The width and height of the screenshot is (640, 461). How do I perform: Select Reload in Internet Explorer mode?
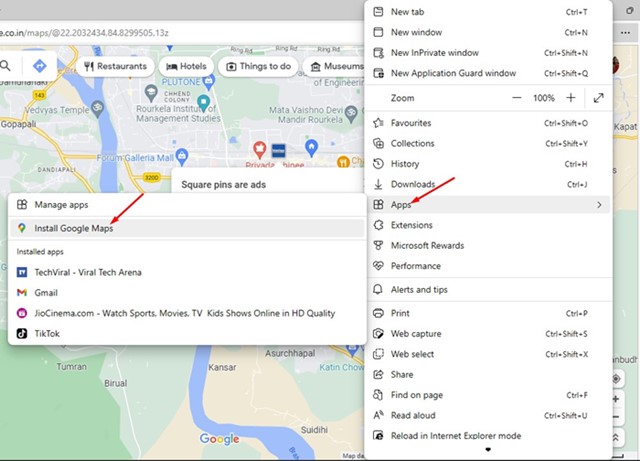[489, 436]
